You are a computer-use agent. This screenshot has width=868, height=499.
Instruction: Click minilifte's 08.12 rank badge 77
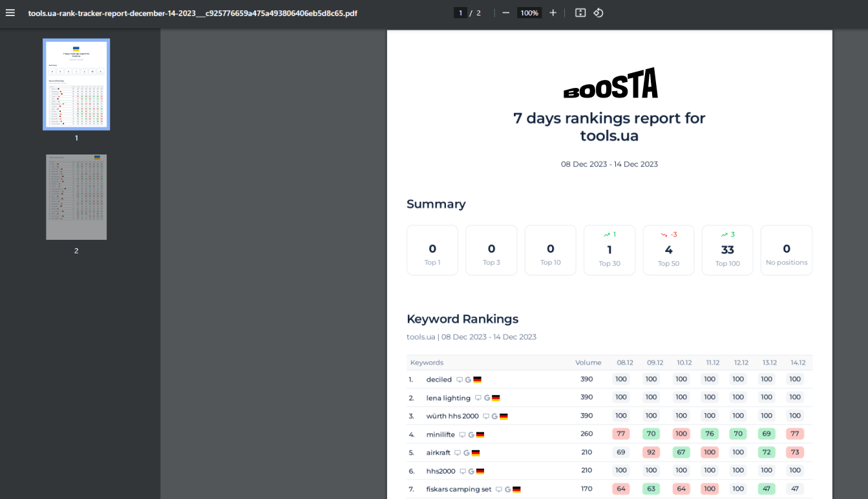click(621, 434)
